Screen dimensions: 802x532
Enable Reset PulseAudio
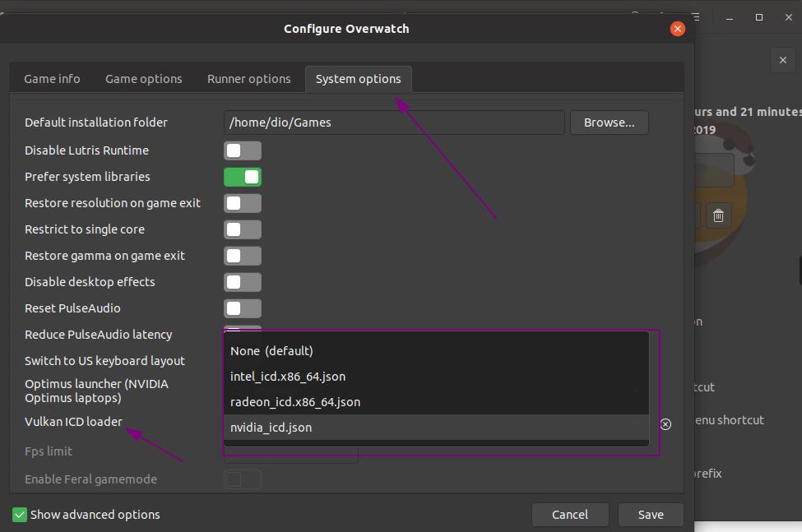coord(243,308)
